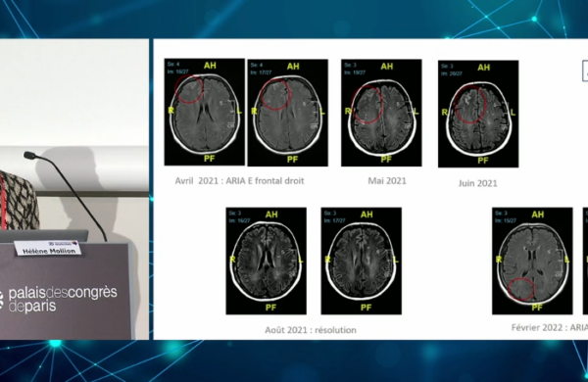Screen dimensions: 588x382
Task: Click the cropped icon at the slide's top-right edge
Action: (x=585, y=71)
